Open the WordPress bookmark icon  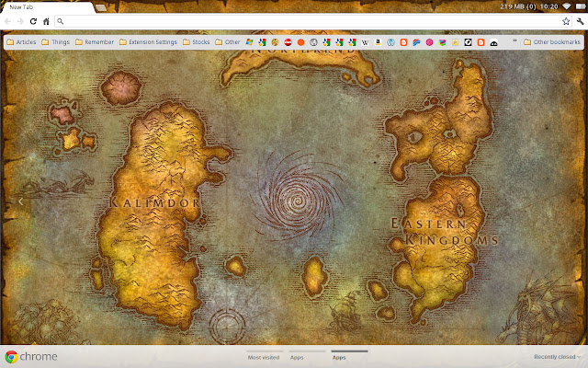(390, 42)
